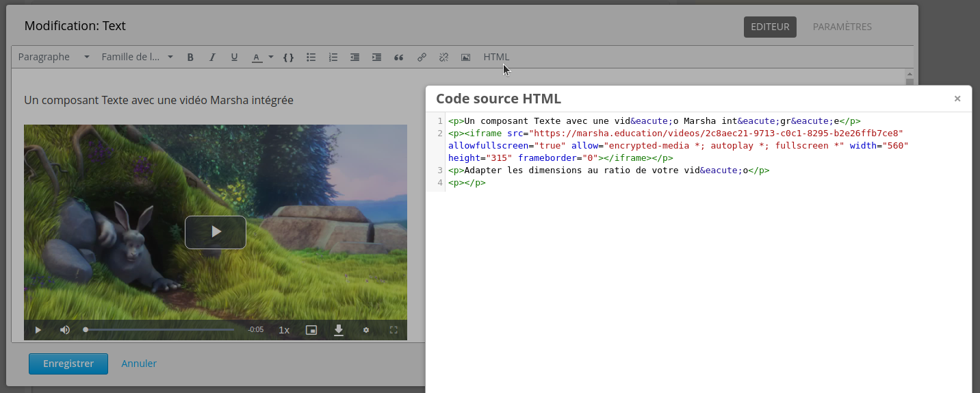Play video with the center play button
The height and width of the screenshot is (393, 980).
[x=216, y=232]
